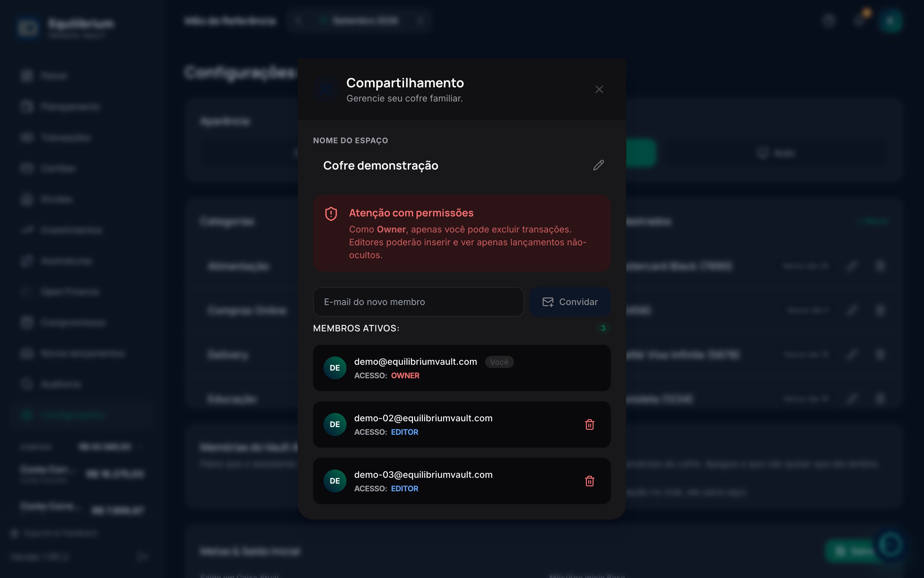Click the "Você" badge
Image resolution: width=924 pixels, height=578 pixels.
499,362
